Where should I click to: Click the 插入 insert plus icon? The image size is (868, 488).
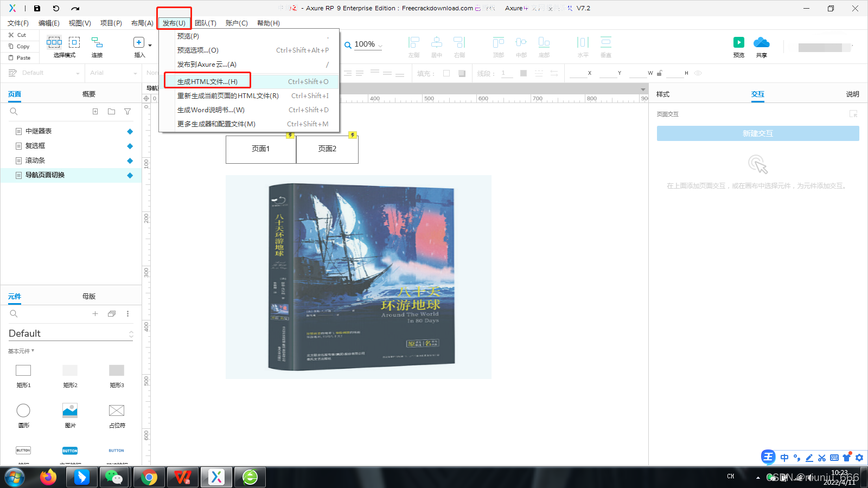coord(139,42)
